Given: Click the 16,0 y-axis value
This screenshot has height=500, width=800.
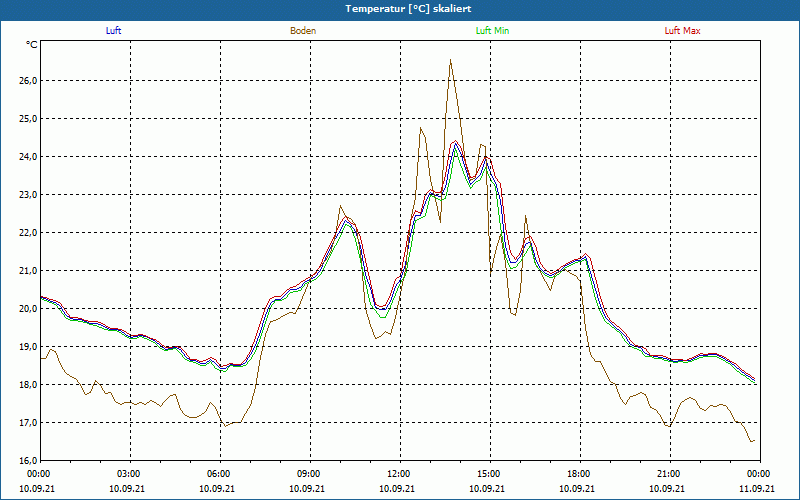Looking at the screenshot, I should pyautogui.click(x=28, y=460).
